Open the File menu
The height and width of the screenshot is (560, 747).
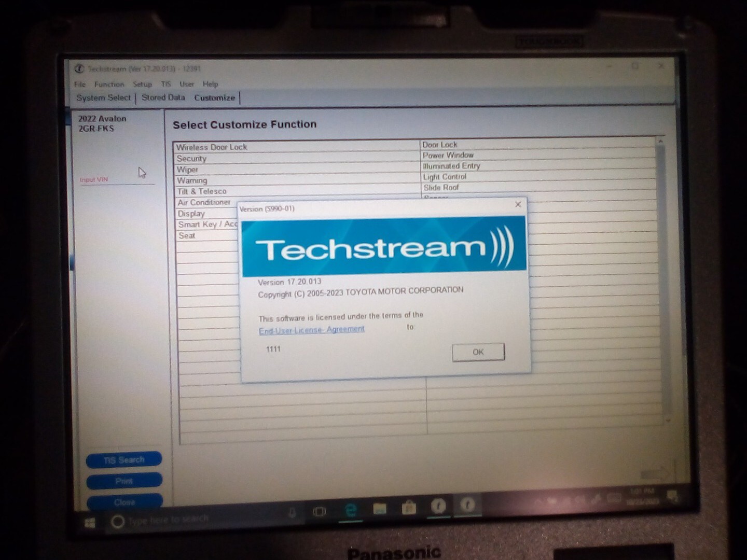[80, 84]
